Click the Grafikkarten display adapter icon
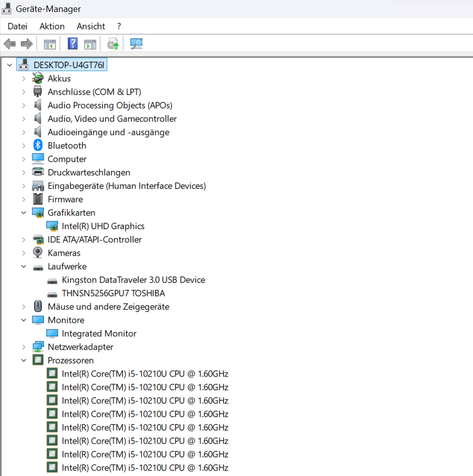This screenshot has height=476, width=473. [x=38, y=213]
